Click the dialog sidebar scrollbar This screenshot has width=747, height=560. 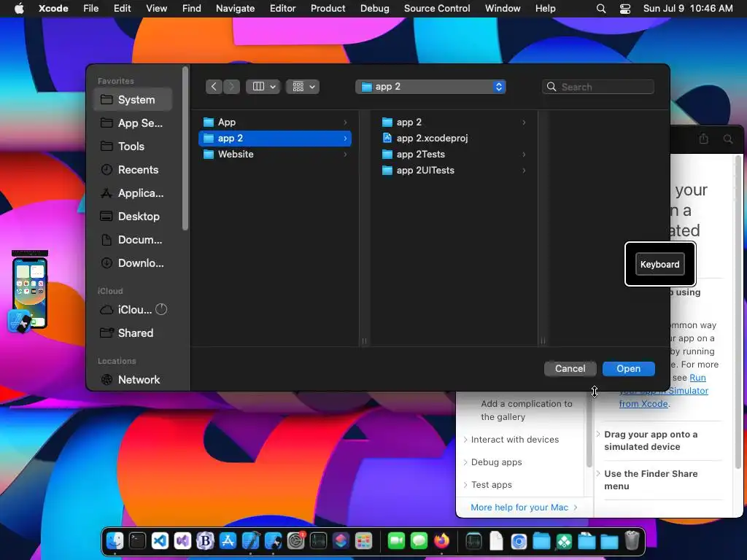185,149
